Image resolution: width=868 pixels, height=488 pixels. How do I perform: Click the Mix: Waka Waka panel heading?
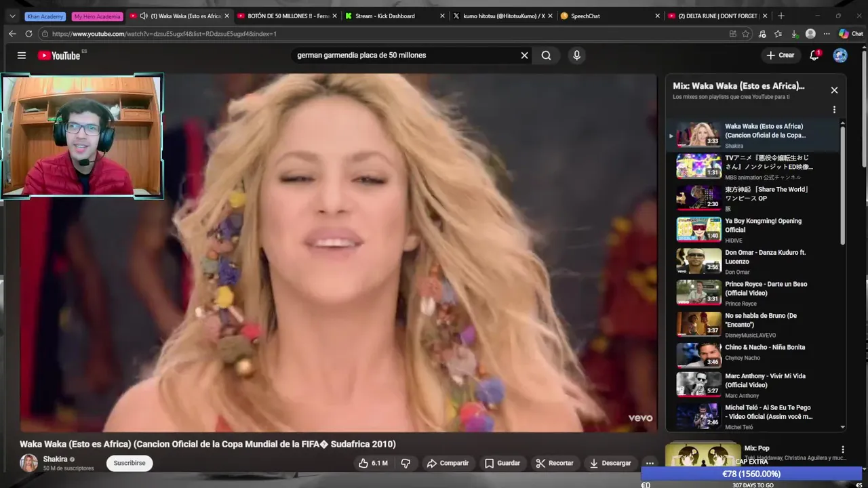738,86
